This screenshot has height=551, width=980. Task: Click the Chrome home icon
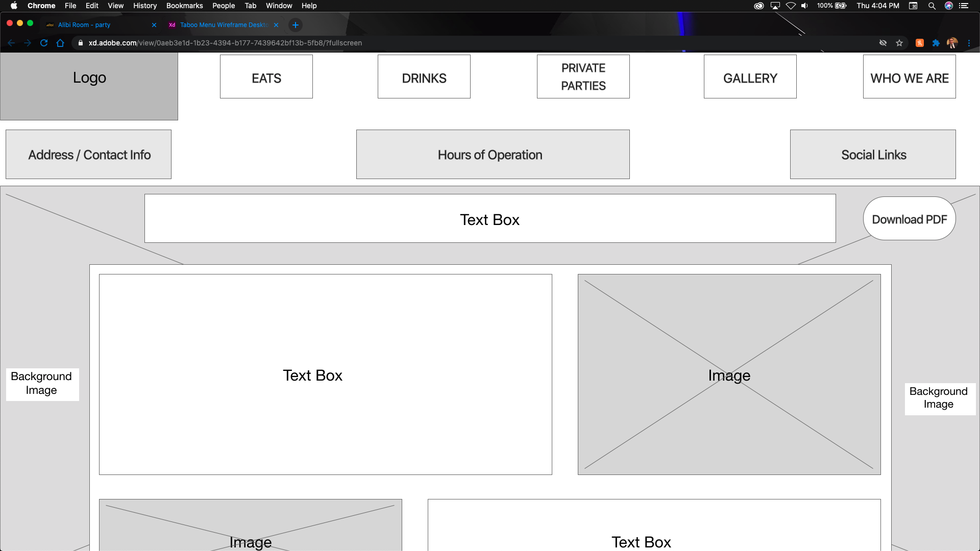coord(60,43)
